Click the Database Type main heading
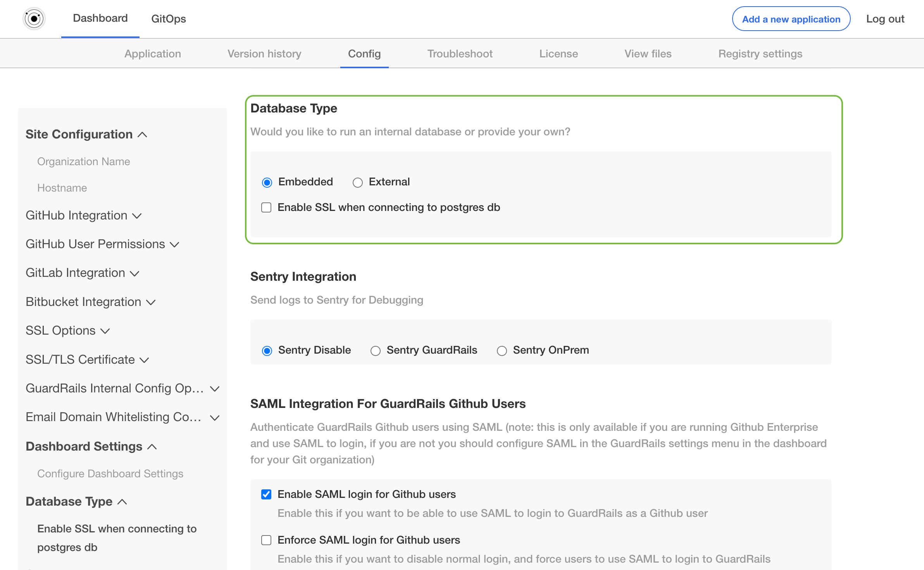The image size is (924, 570). [294, 108]
